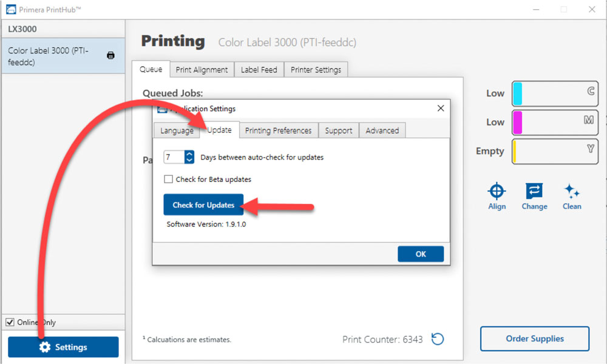607x364 pixels.
Task: Open the Print Alignment tab
Action: click(202, 70)
